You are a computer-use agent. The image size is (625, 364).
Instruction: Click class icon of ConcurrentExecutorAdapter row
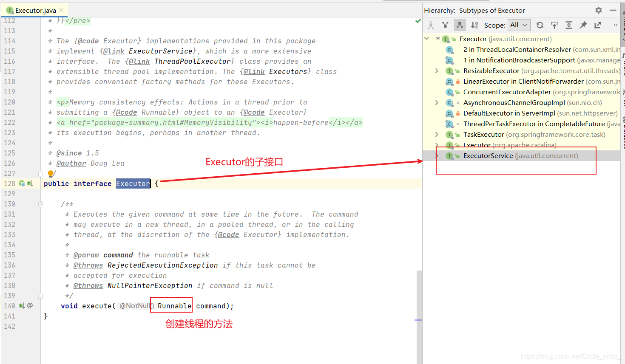(x=449, y=92)
